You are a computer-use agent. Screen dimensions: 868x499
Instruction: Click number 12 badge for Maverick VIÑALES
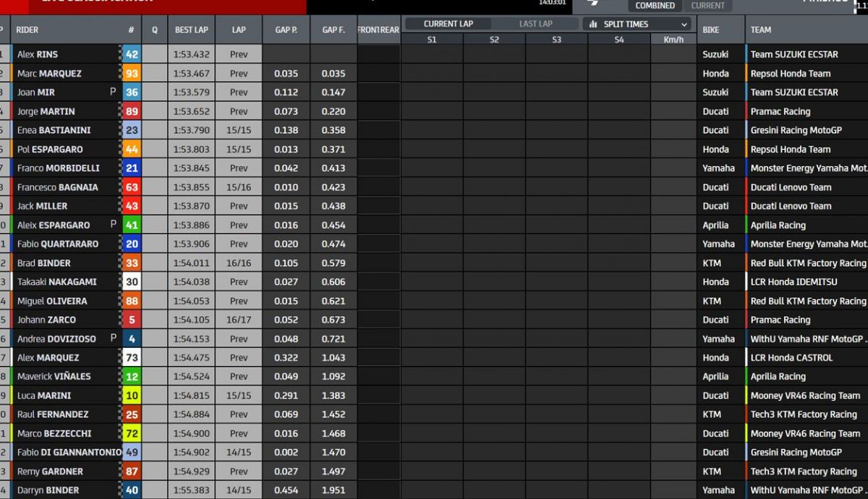pos(132,376)
